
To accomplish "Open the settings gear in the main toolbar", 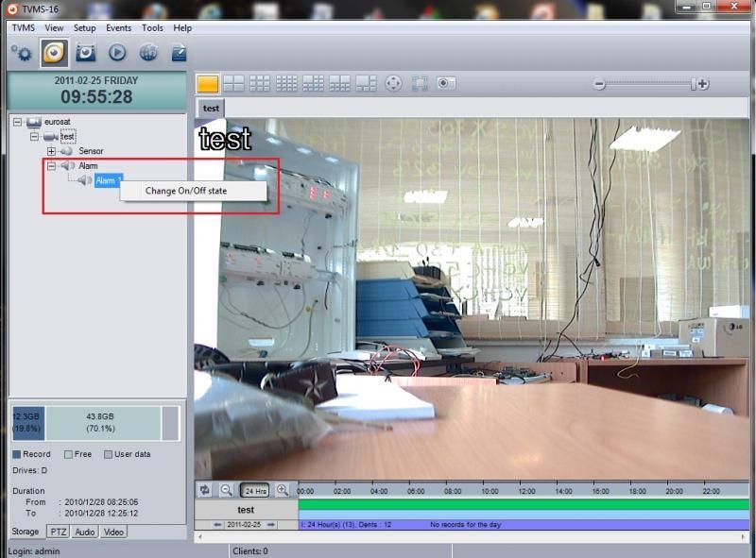I will point(21,54).
